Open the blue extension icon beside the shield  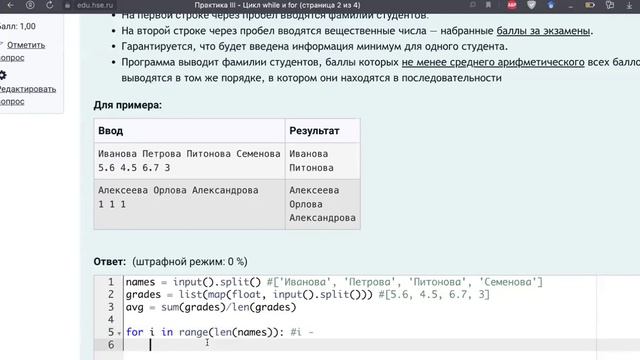[x=551, y=5]
